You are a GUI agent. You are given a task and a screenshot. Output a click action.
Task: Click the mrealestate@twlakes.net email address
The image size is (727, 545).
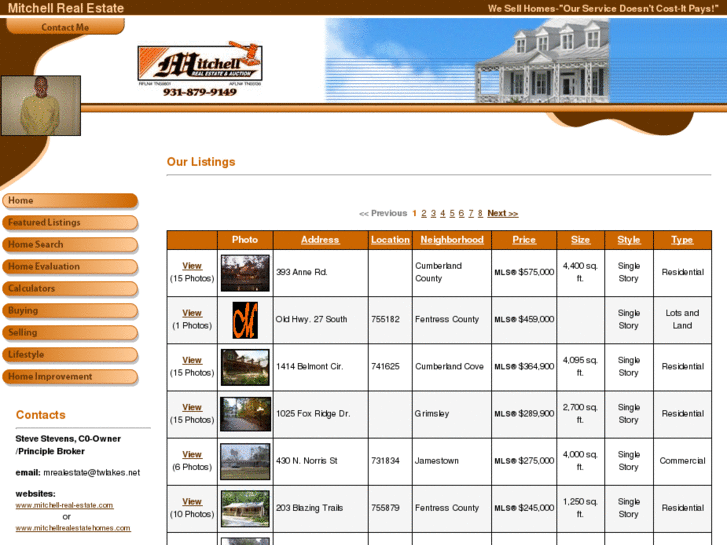[x=91, y=473]
